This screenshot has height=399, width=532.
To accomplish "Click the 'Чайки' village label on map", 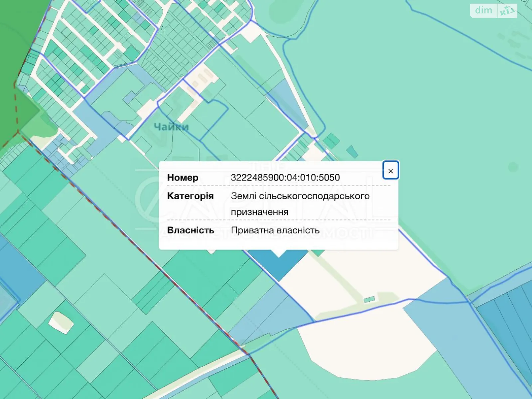I will coord(171,127).
